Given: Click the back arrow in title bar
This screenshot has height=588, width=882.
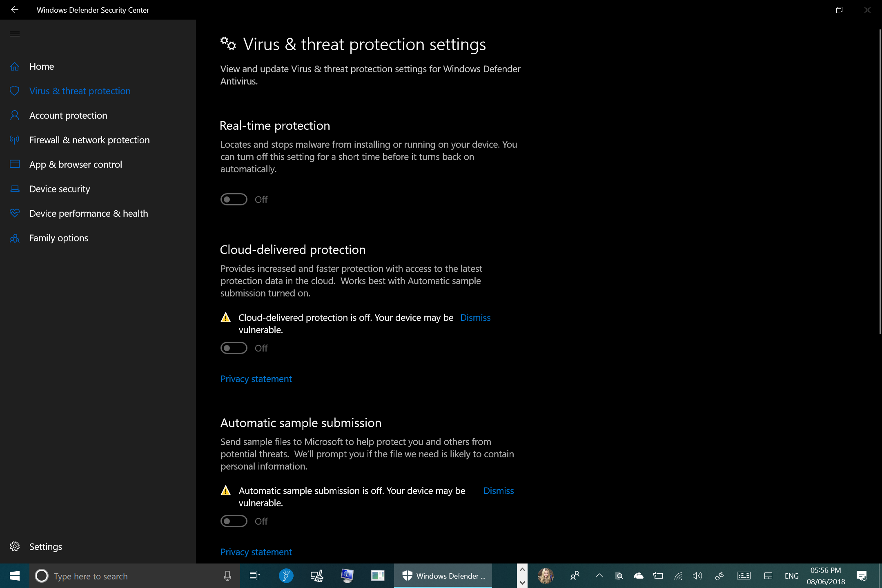Looking at the screenshot, I should 15,10.
